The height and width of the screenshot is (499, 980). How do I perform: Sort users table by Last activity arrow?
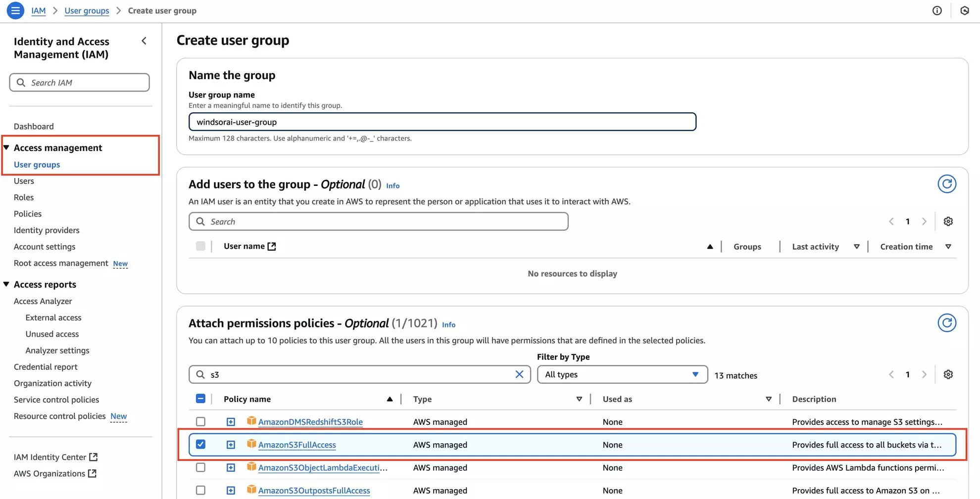[856, 247]
